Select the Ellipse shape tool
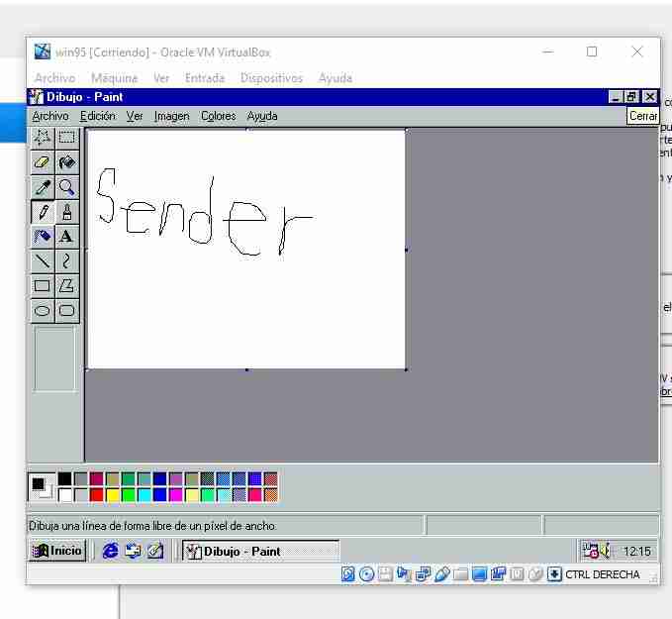 (43, 311)
